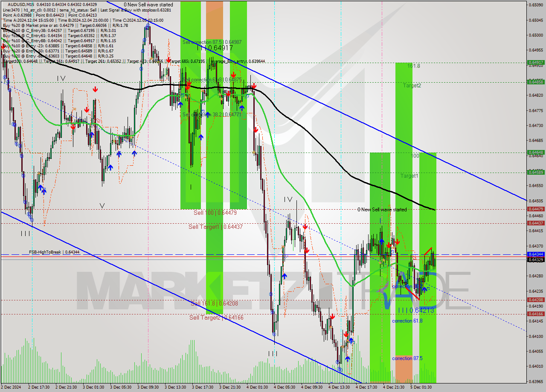Click the red 0.64479 price axis tag
546x392 pixels.
pos(536,209)
